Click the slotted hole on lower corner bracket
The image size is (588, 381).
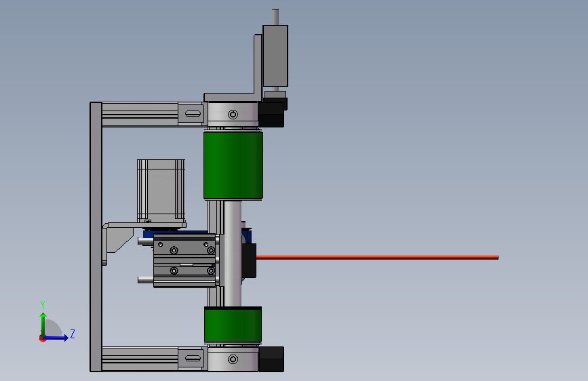pos(193,359)
